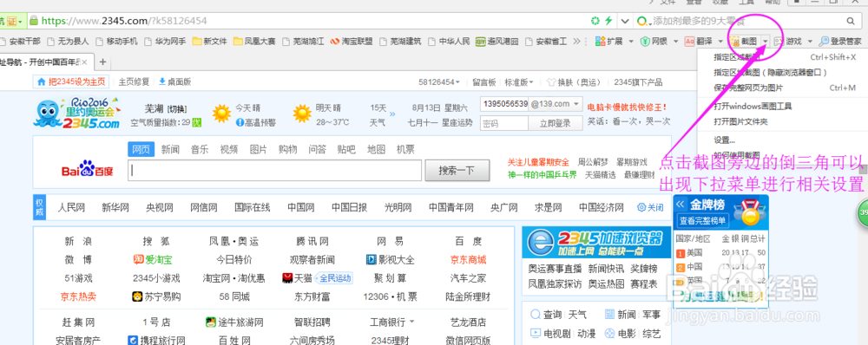Viewport: 868px width, 345px height.
Task: Open the 新文件 bookmark folder
Action: coord(210,41)
